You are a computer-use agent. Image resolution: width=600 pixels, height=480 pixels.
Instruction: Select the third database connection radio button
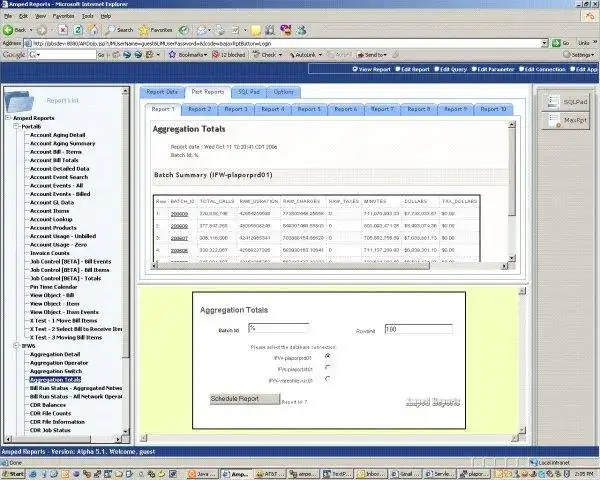[328, 379]
